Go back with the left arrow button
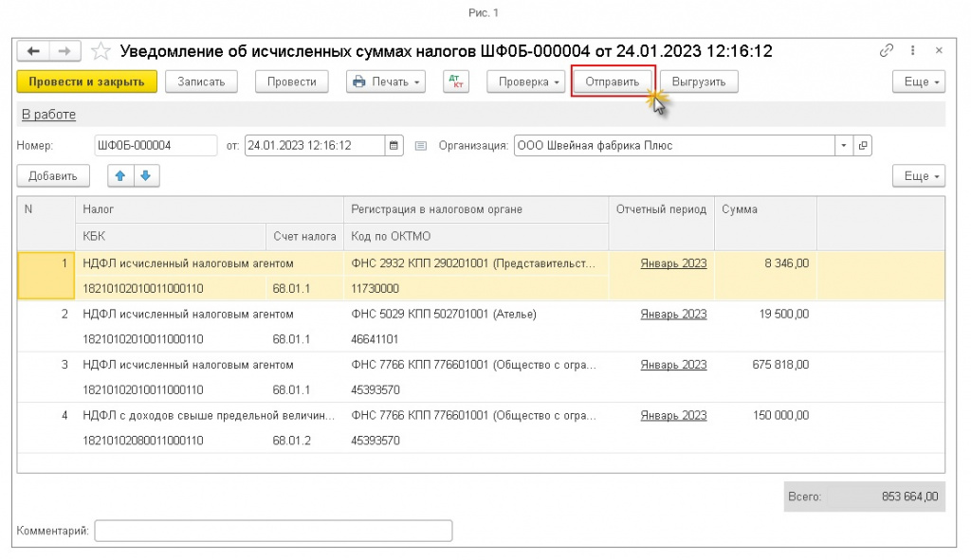971x560 pixels. click(x=33, y=51)
